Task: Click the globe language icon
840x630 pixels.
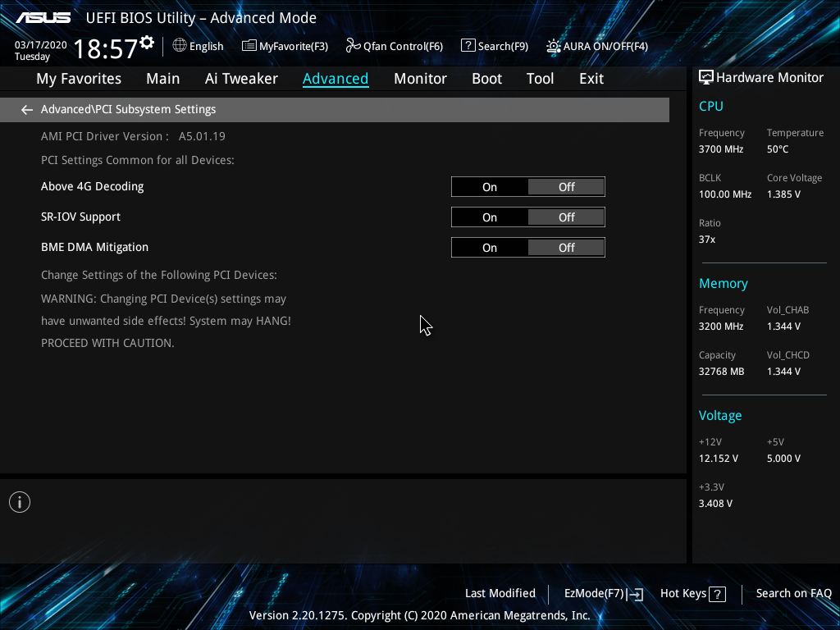Action: point(180,46)
